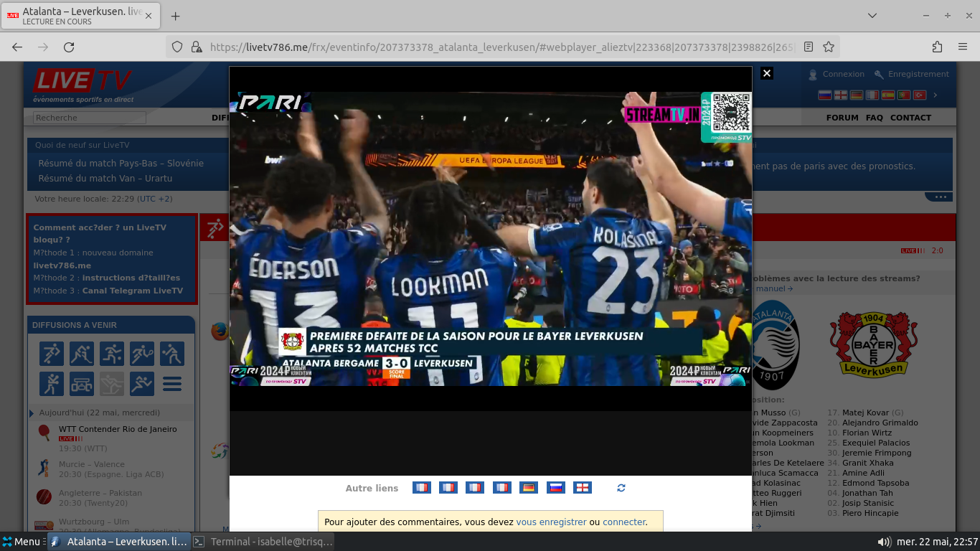980x551 pixels.
Task: Select the football sport icon in Diffusions à venir
Action: click(52, 354)
